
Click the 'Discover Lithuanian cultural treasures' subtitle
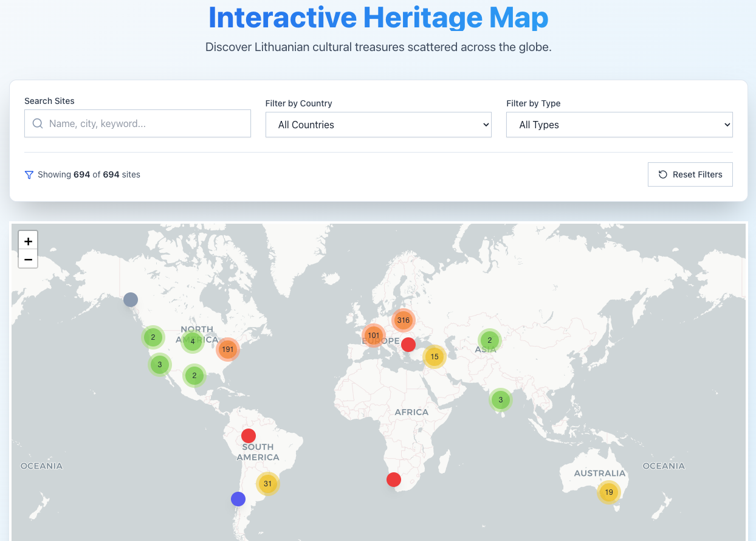pyautogui.click(x=378, y=47)
